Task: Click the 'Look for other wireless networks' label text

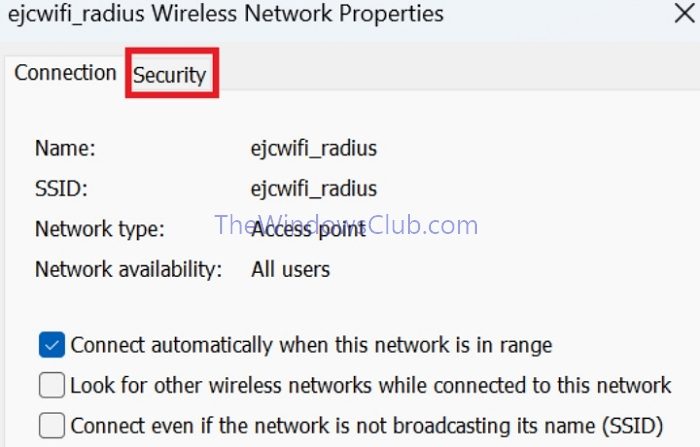Action: click(x=370, y=385)
